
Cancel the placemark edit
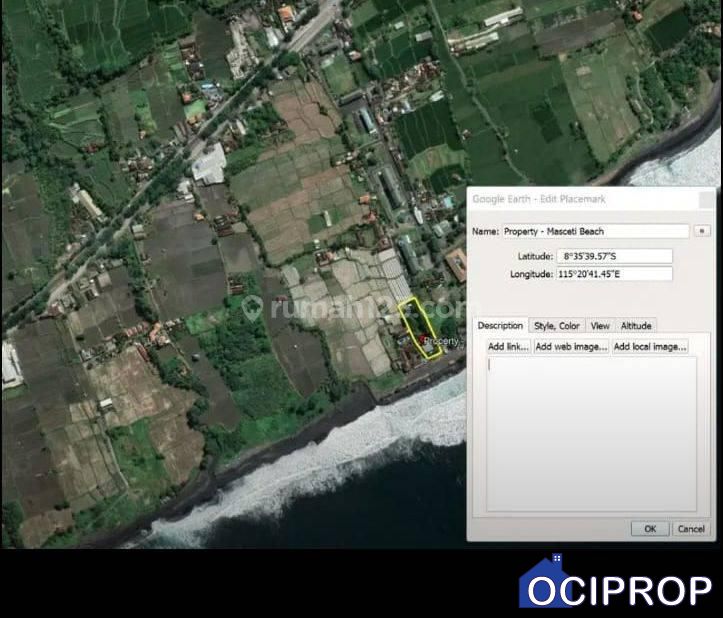point(690,528)
